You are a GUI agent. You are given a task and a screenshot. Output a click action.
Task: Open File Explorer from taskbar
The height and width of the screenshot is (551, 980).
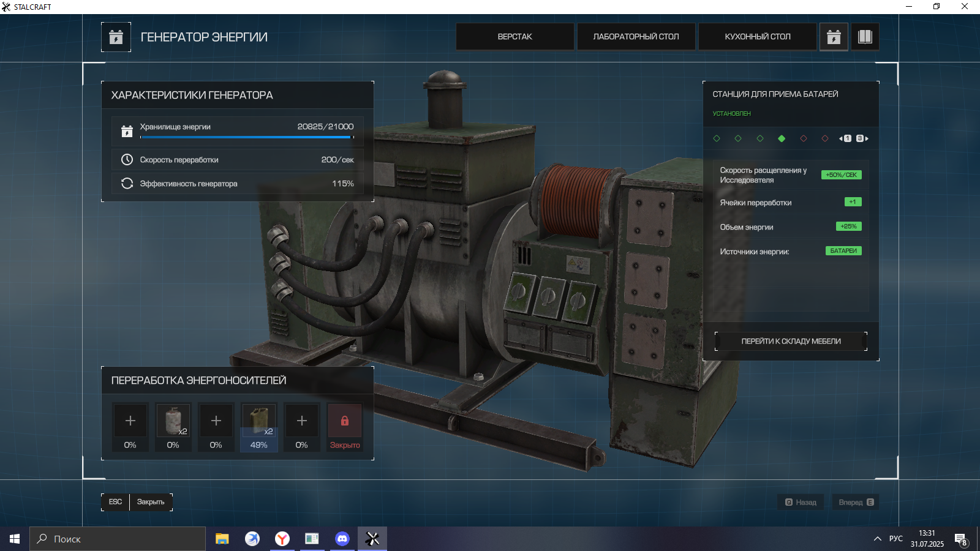222,539
